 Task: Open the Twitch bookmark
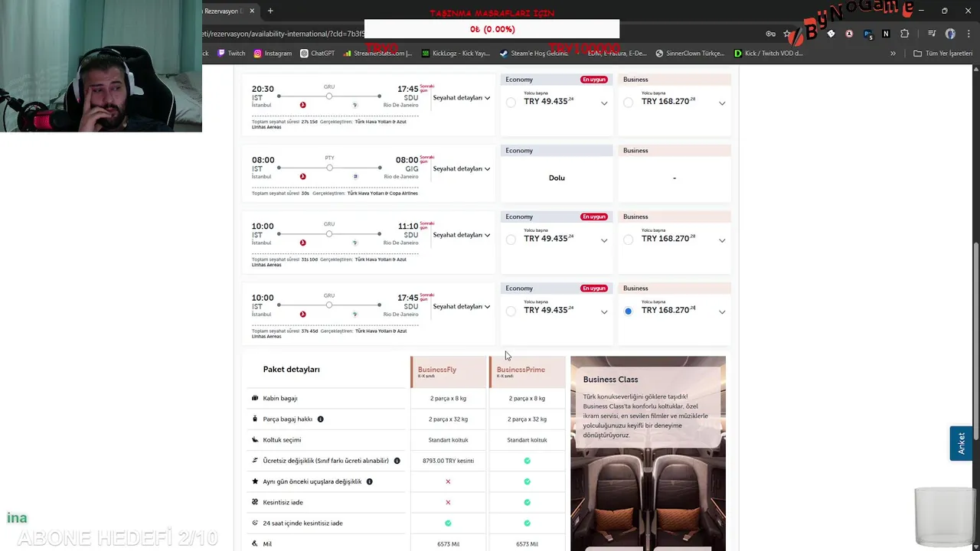point(230,54)
